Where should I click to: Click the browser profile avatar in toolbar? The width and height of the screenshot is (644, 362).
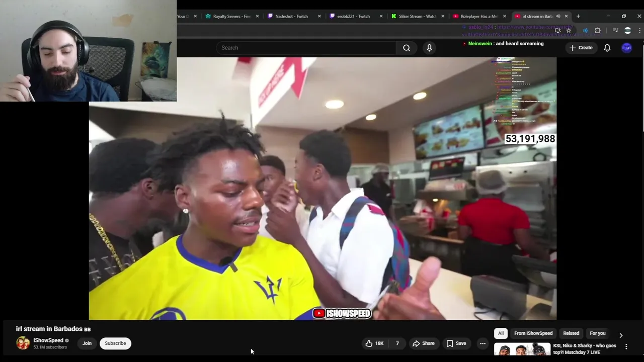point(627,31)
